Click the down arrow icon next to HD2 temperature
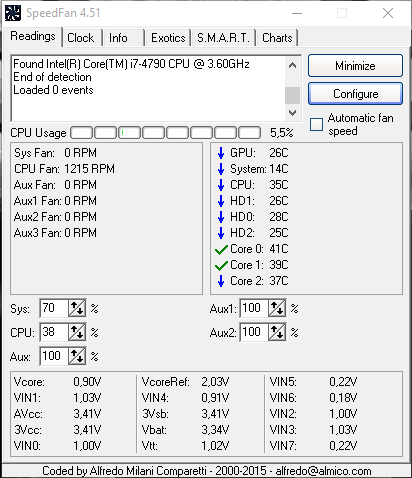The width and height of the screenshot is (412, 478). (221, 233)
